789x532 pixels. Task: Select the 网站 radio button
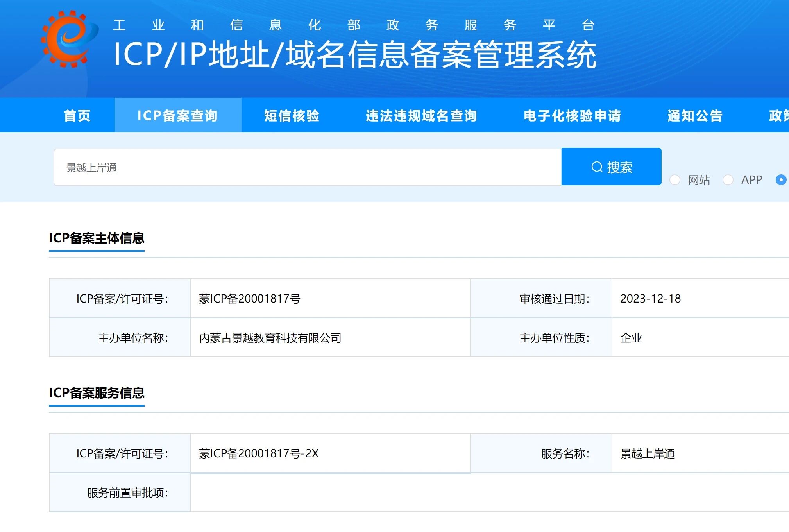click(x=675, y=180)
